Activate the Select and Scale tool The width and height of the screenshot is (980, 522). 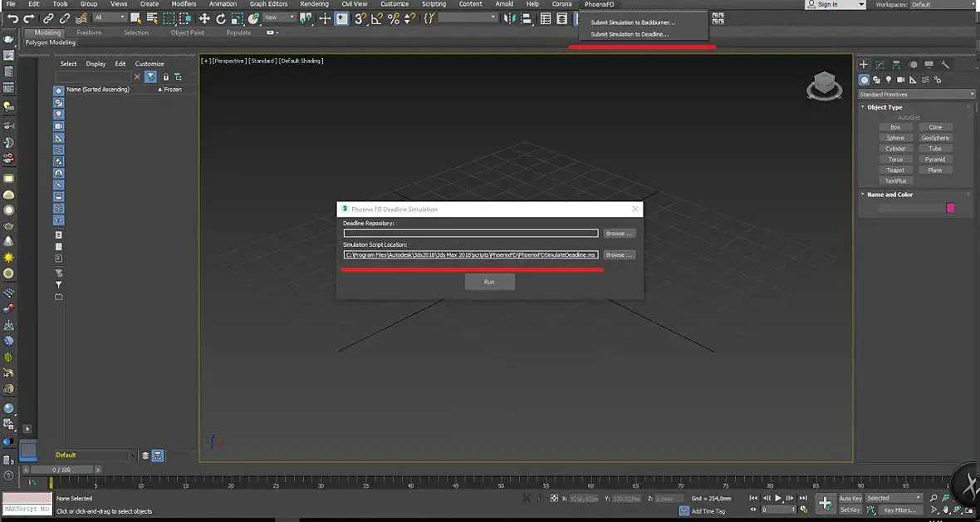(x=237, y=19)
